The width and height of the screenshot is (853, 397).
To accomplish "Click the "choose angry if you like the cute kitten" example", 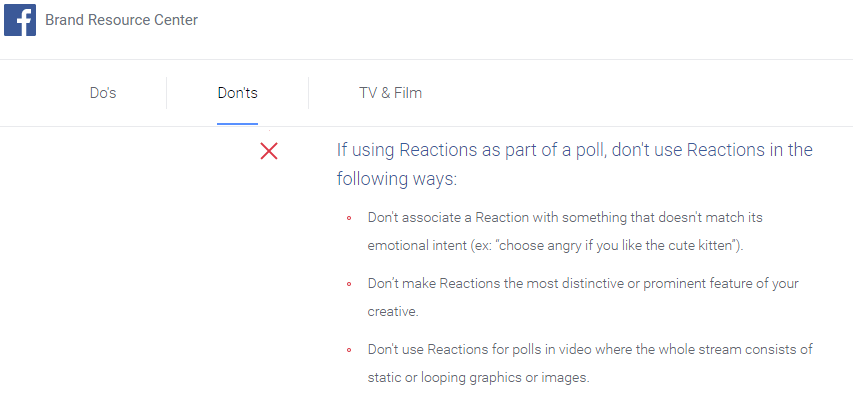I will 617,245.
